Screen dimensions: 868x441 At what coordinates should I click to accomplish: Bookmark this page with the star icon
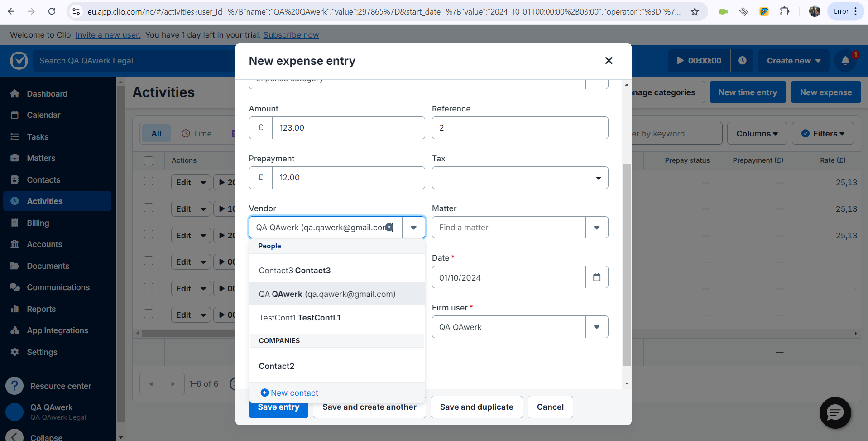pyautogui.click(x=695, y=11)
